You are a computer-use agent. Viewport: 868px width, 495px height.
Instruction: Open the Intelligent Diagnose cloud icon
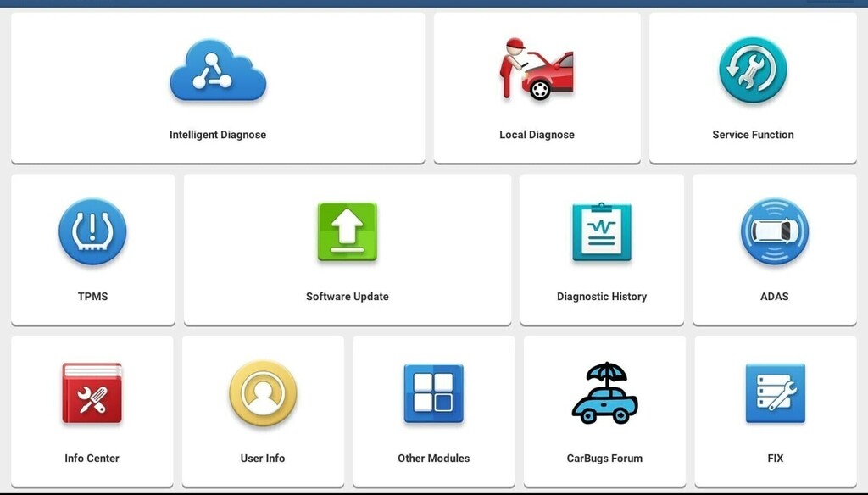pyautogui.click(x=218, y=70)
